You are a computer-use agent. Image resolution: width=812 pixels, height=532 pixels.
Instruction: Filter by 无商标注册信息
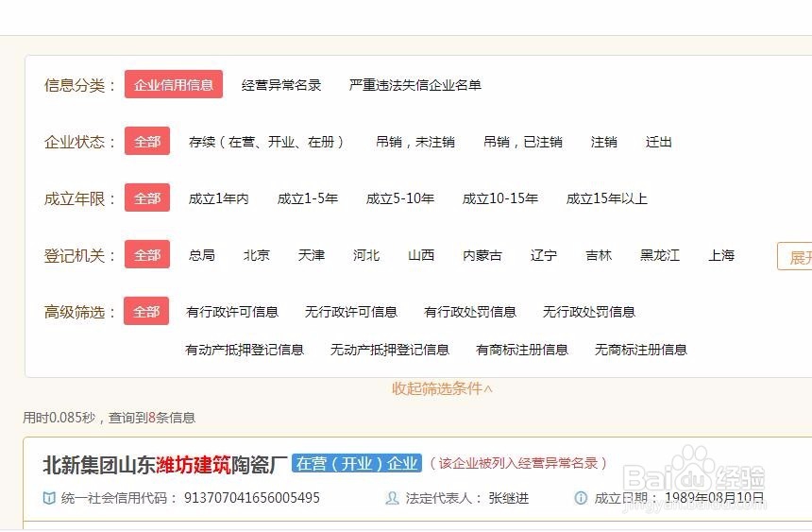pos(641,350)
